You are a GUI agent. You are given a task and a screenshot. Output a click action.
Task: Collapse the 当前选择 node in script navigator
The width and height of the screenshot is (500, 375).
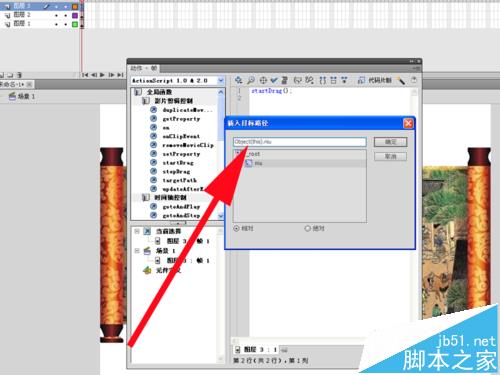click(137, 231)
